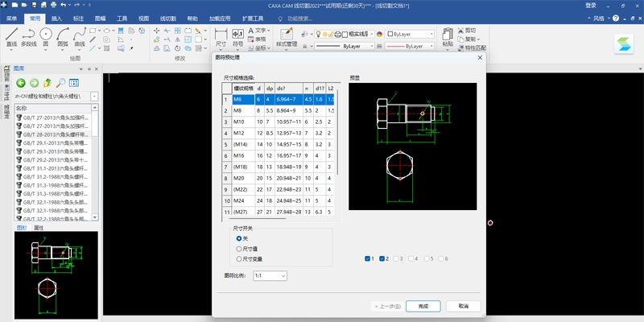Open the 图符比例 1:1 scale dropdown

pos(270,276)
